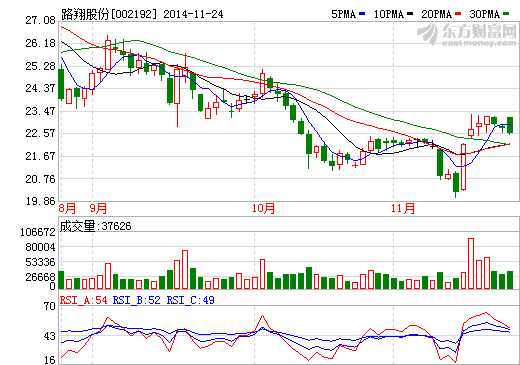
Task: Click the 10PMA legend label
Action: click(x=389, y=14)
